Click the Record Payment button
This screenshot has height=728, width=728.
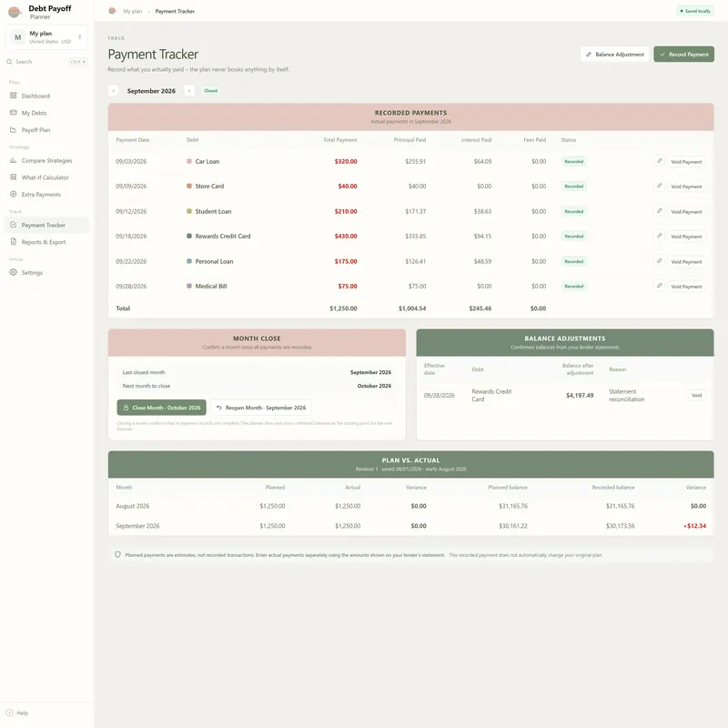click(684, 55)
